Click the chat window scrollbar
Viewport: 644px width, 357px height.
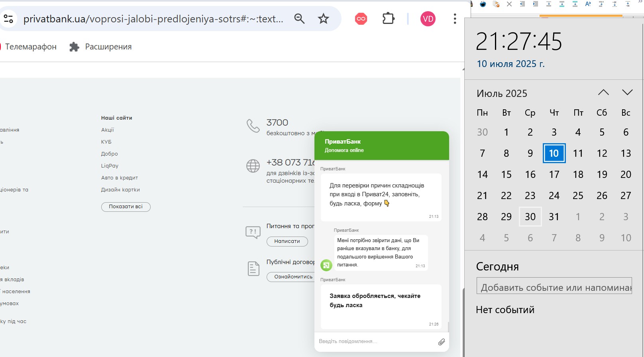point(448,327)
